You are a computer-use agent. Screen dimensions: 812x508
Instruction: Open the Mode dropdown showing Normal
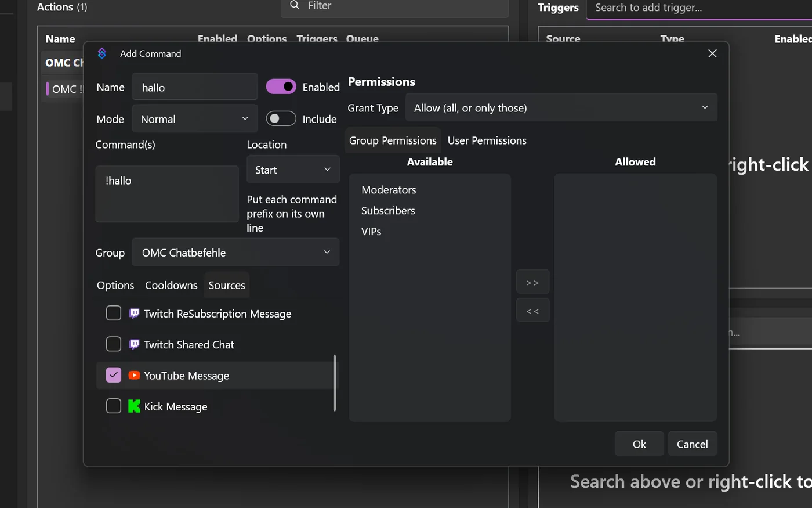[x=195, y=118]
